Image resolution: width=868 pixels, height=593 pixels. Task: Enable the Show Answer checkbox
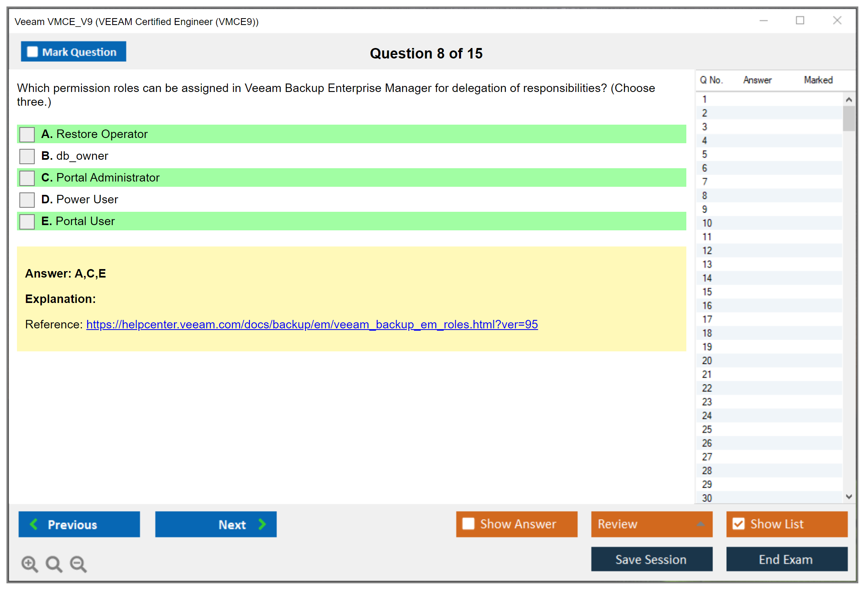point(468,524)
